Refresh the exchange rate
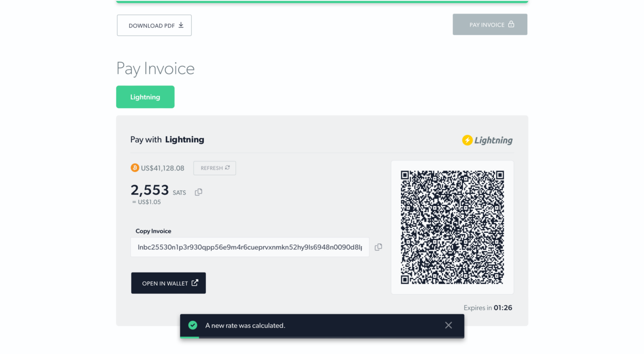The image size is (644, 354). [215, 168]
